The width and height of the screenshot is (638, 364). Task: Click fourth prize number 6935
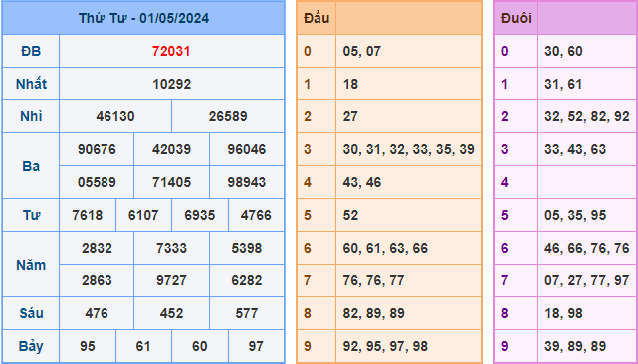coord(200,215)
